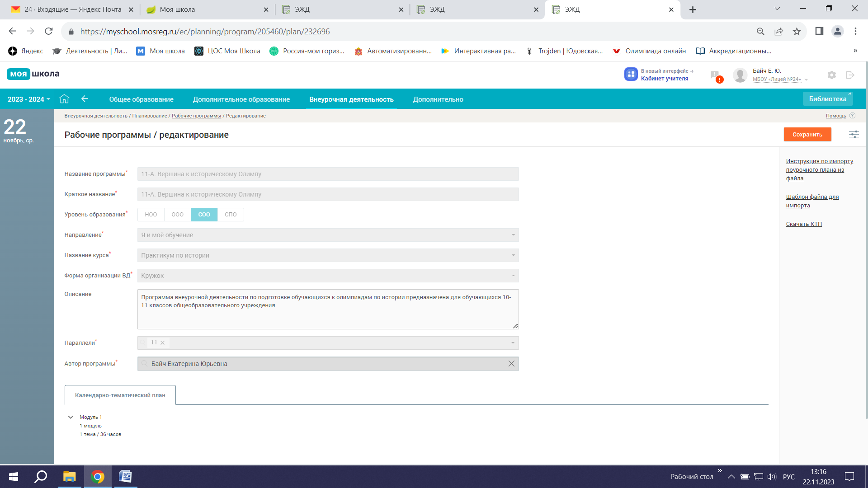
Task: Select the НОО education level
Action: pos(151,215)
